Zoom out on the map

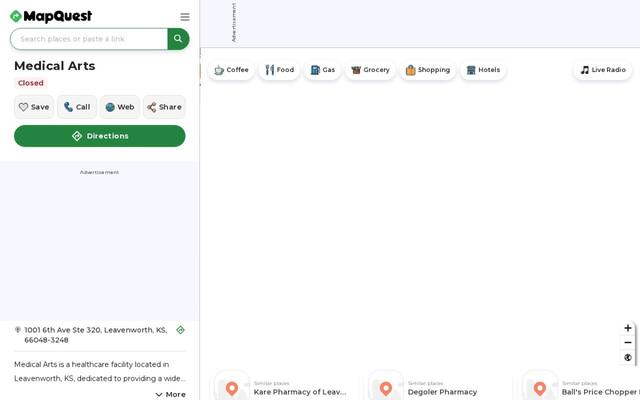click(x=628, y=342)
